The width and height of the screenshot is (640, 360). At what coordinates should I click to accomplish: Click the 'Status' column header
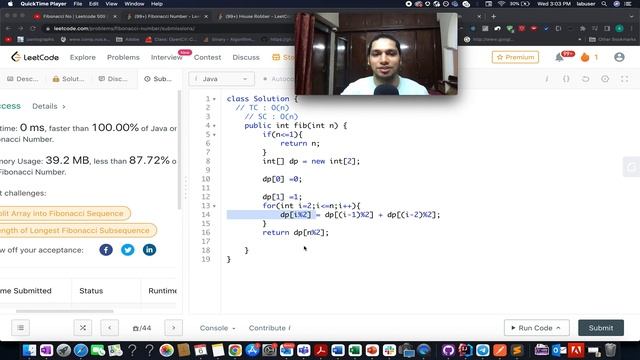click(91, 291)
